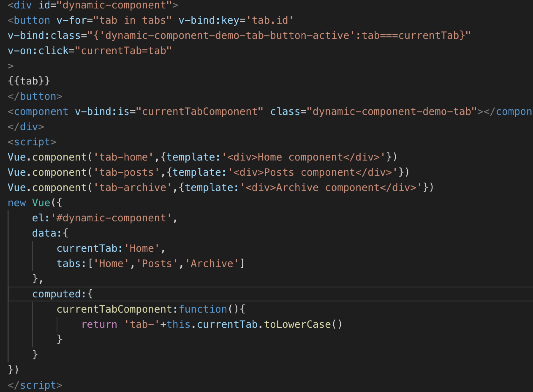
Task: Click the v-bind:is="currentTabComponent" attribute
Action: 169,112
